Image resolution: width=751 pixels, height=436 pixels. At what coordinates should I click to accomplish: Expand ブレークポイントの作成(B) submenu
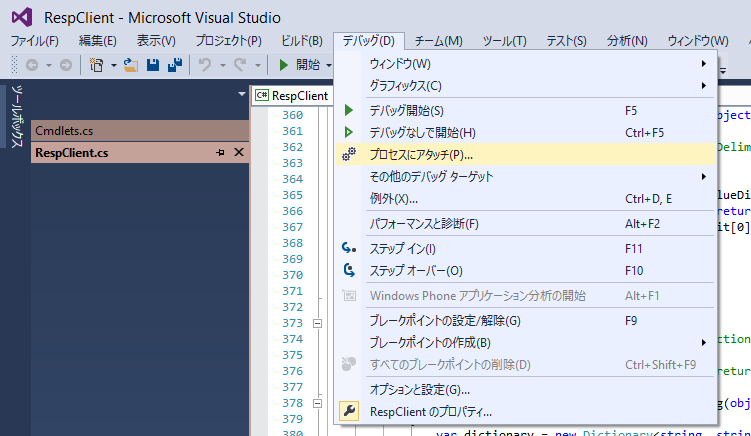coord(525,343)
